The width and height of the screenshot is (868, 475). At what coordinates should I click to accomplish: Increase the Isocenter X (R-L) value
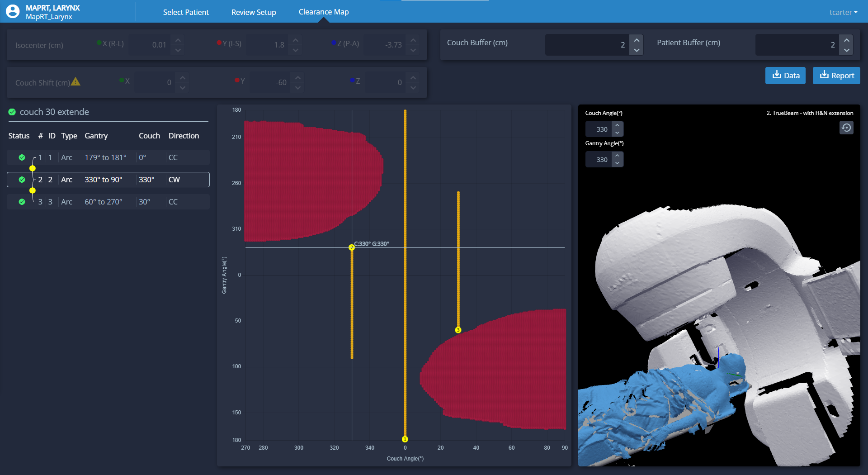pyautogui.click(x=178, y=40)
